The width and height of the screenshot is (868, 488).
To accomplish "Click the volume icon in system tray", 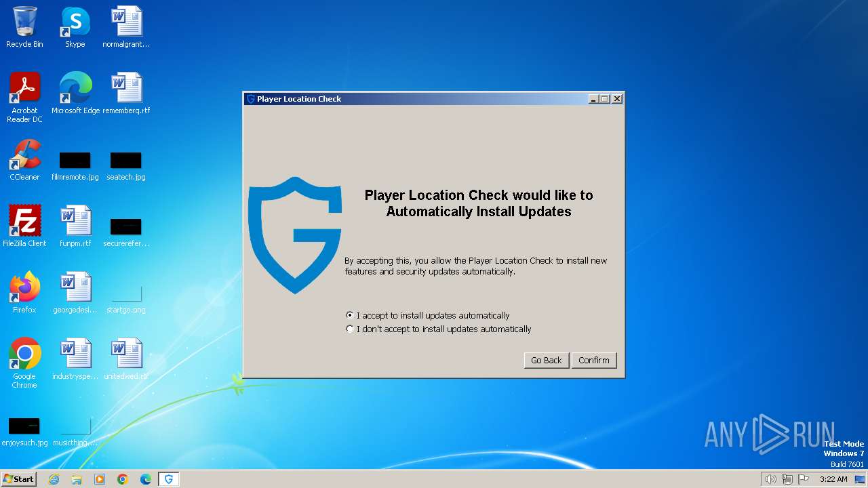I will (x=770, y=479).
